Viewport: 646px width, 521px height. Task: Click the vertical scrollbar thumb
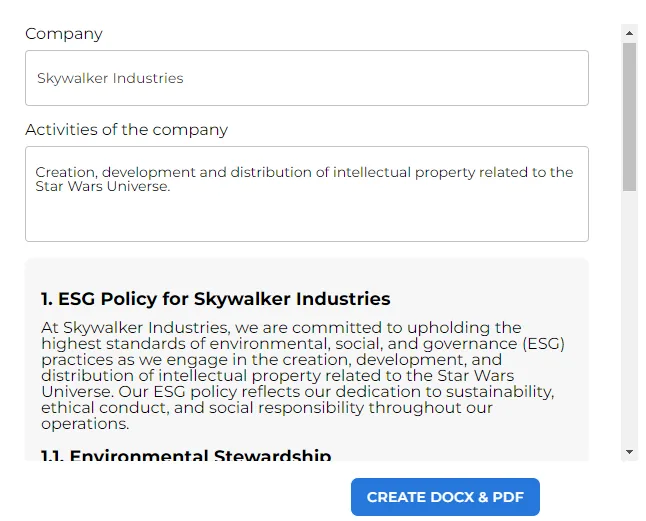629,115
